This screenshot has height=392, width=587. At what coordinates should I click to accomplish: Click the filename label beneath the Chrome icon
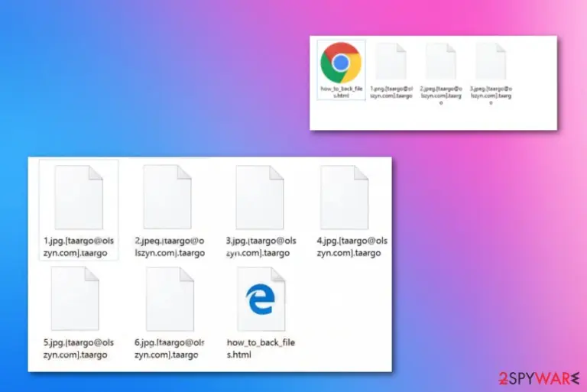point(342,92)
